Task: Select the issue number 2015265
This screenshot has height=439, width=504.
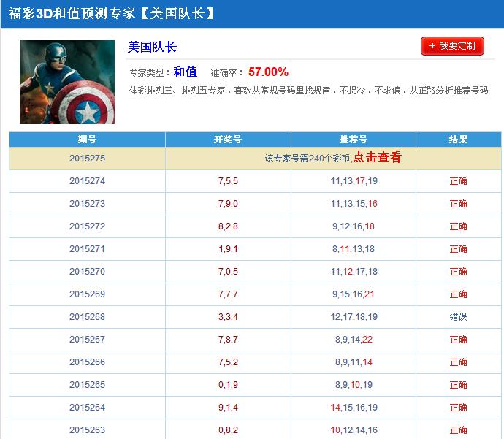Action: click(x=87, y=385)
